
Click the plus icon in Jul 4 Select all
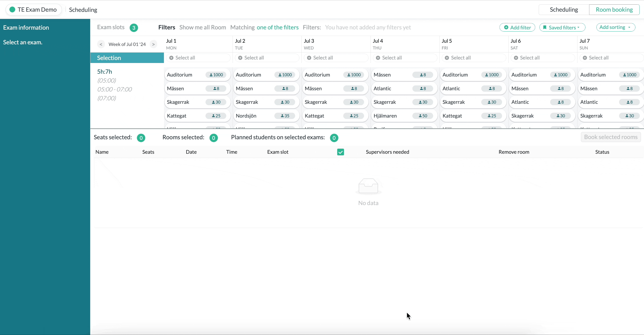click(x=378, y=58)
